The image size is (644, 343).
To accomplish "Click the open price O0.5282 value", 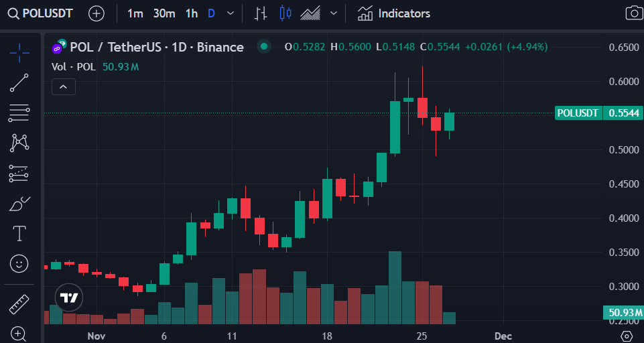I will coord(305,47).
